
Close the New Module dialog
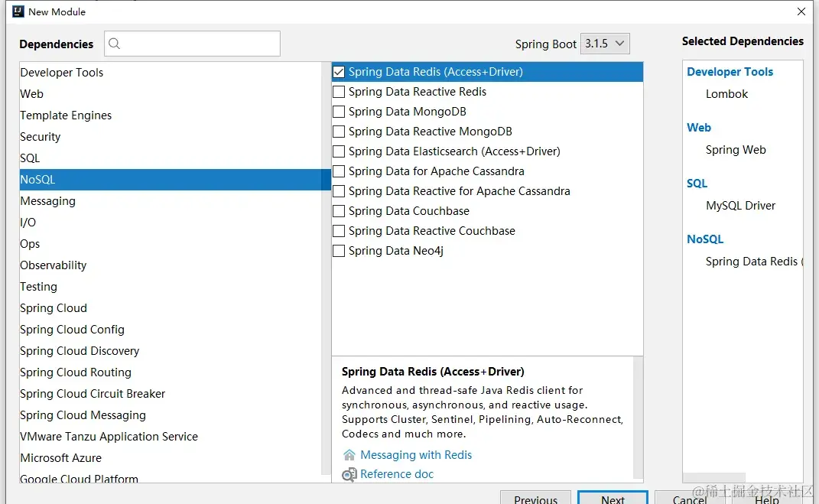801,11
